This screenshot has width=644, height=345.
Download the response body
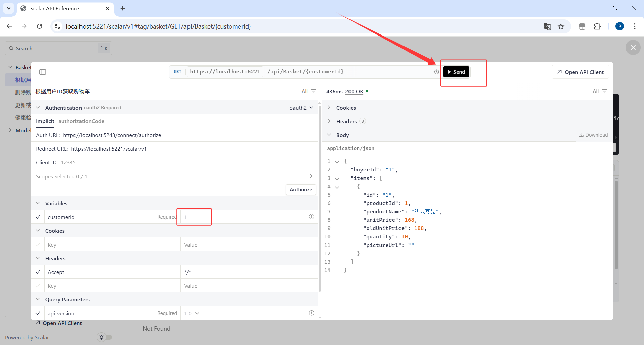pyautogui.click(x=593, y=135)
